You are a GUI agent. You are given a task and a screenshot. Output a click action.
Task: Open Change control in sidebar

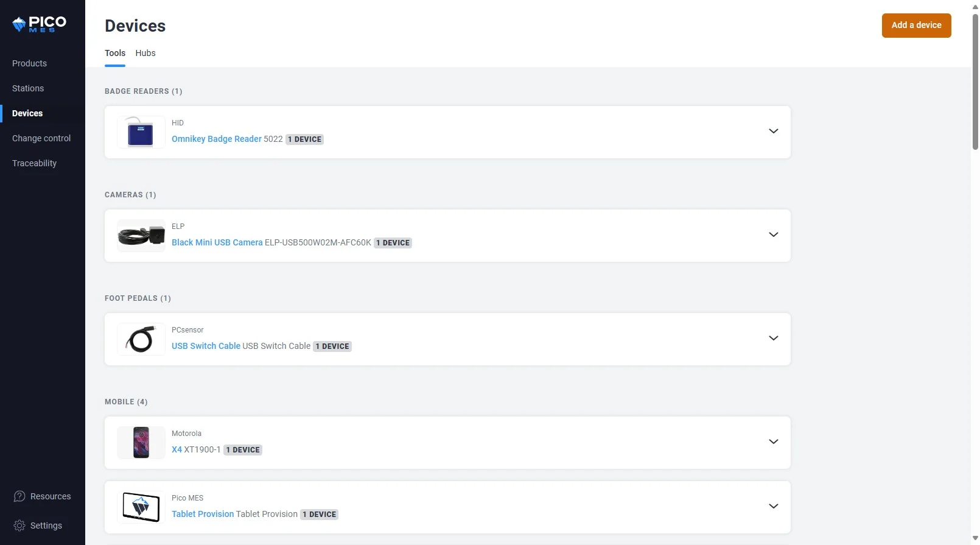point(41,138)
